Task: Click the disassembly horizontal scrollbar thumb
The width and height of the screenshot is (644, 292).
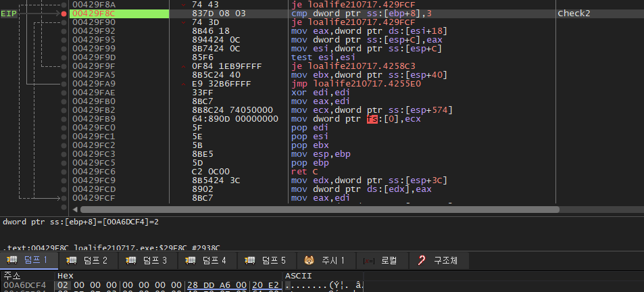Action: click(320, 210)
